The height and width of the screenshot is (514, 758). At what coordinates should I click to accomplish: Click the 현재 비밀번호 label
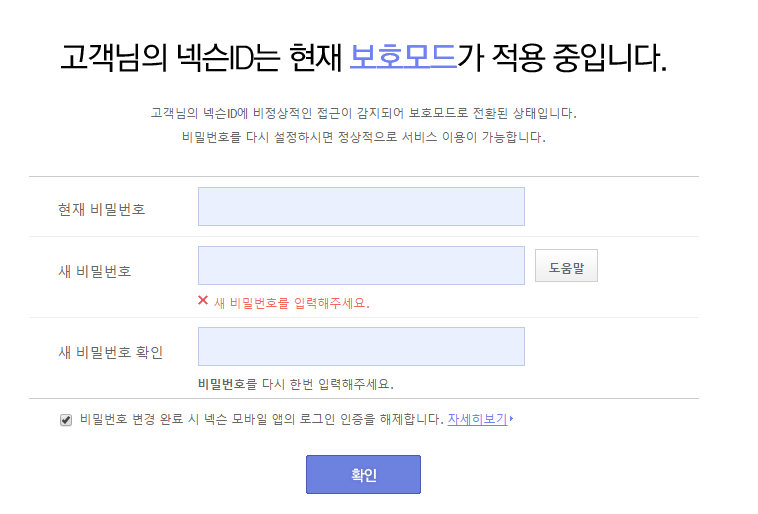tap(102, 210)
